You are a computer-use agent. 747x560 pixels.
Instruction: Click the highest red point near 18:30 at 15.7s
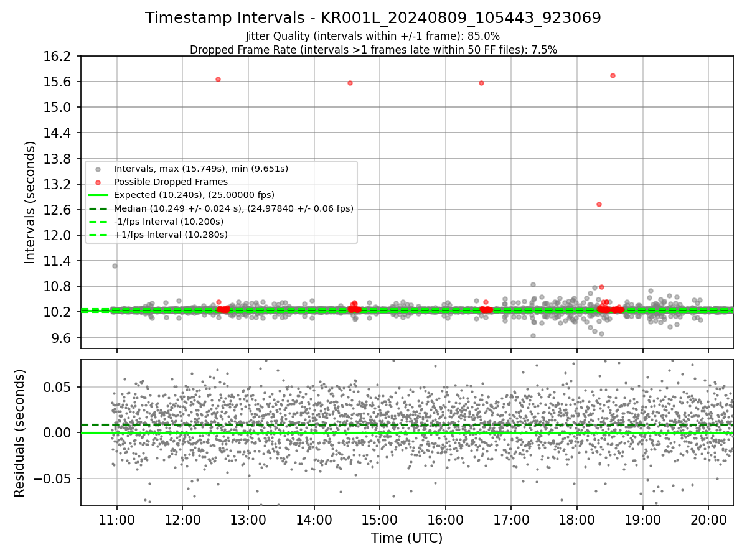pyautogui.click(x=613, y=75)
